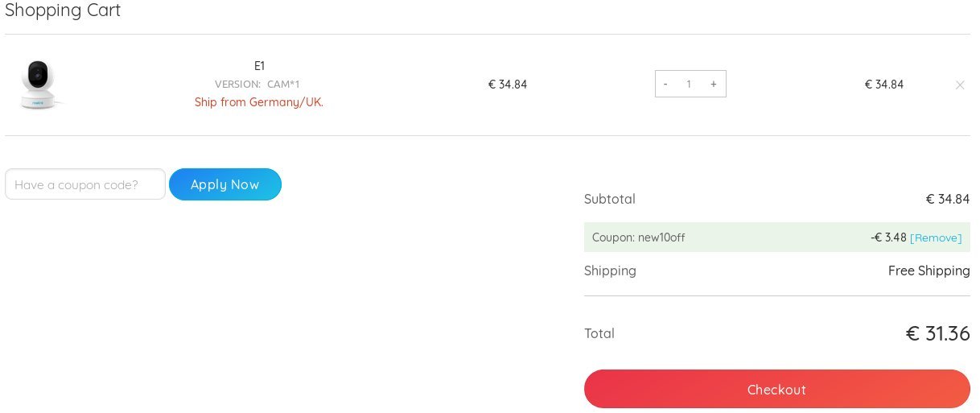The width and height of the screenshot is (980, 413).
Task: Open the E1 product name link
Action: coord(259,66)
